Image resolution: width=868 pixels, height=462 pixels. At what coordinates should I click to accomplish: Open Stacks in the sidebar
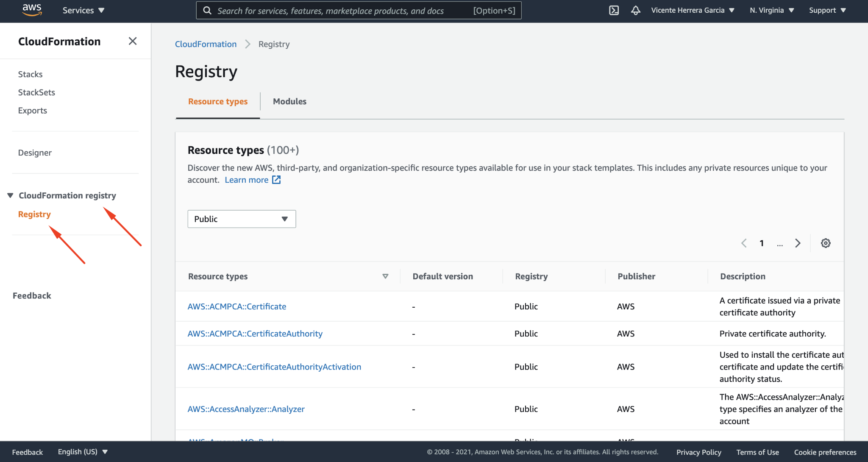point(30,74)
